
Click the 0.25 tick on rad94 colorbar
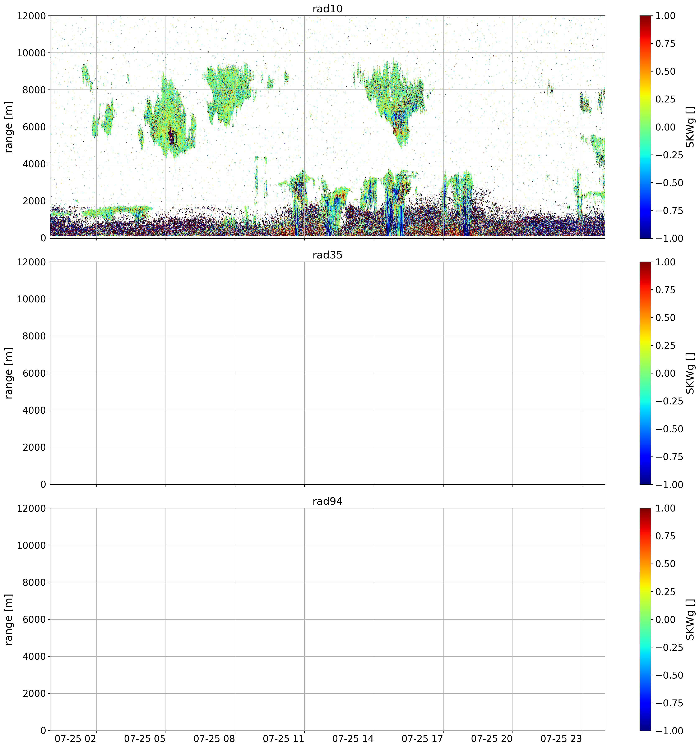[x=665, y=592]
